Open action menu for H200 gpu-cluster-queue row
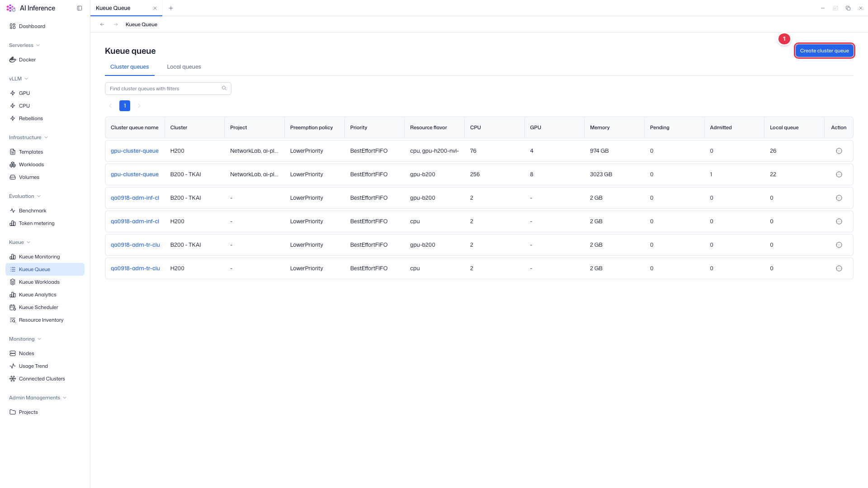The image size is (868, 488). [x=839, y=151]
